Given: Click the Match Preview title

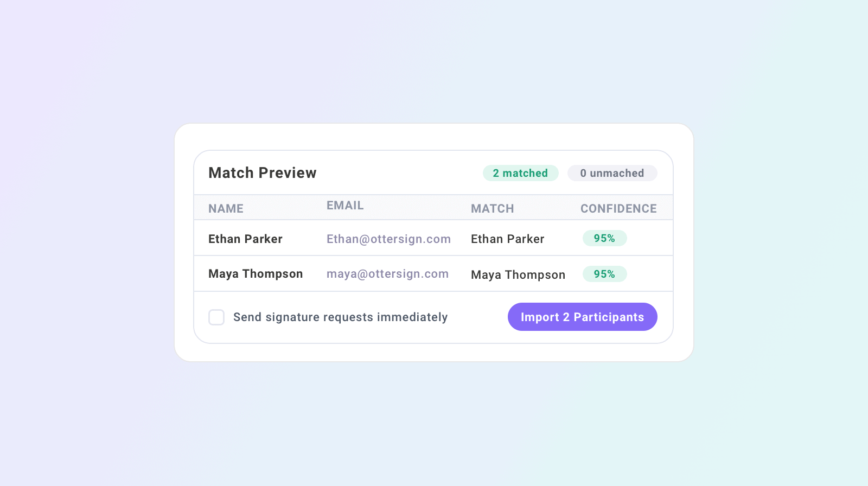Looking at the screenshot, I should (262, 173).
